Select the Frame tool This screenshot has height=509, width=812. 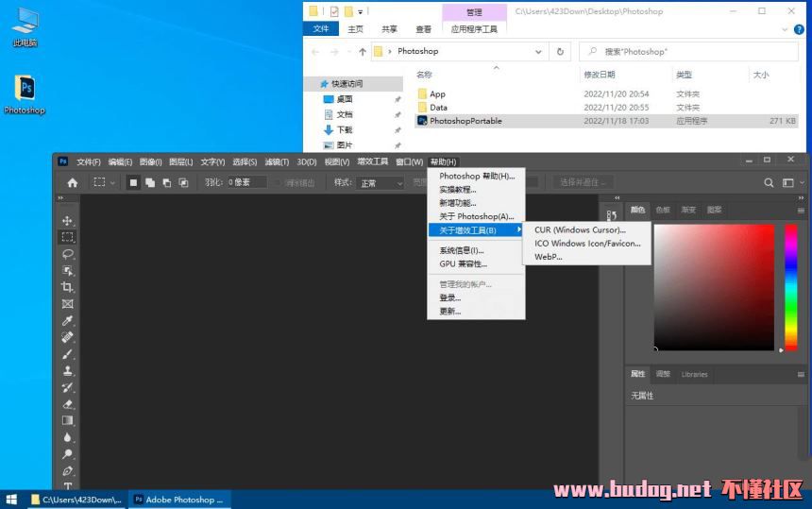click(67, 304)
